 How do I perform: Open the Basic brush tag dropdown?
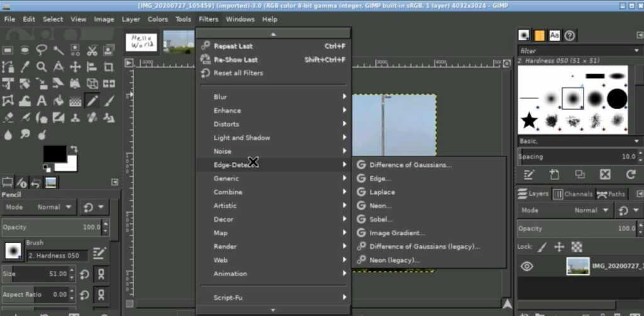(580, 141)
